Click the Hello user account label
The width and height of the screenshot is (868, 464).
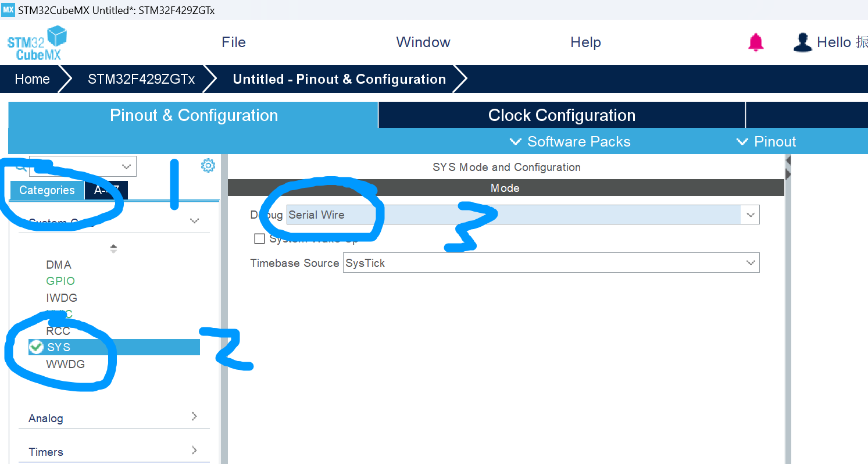click(842, 42)
